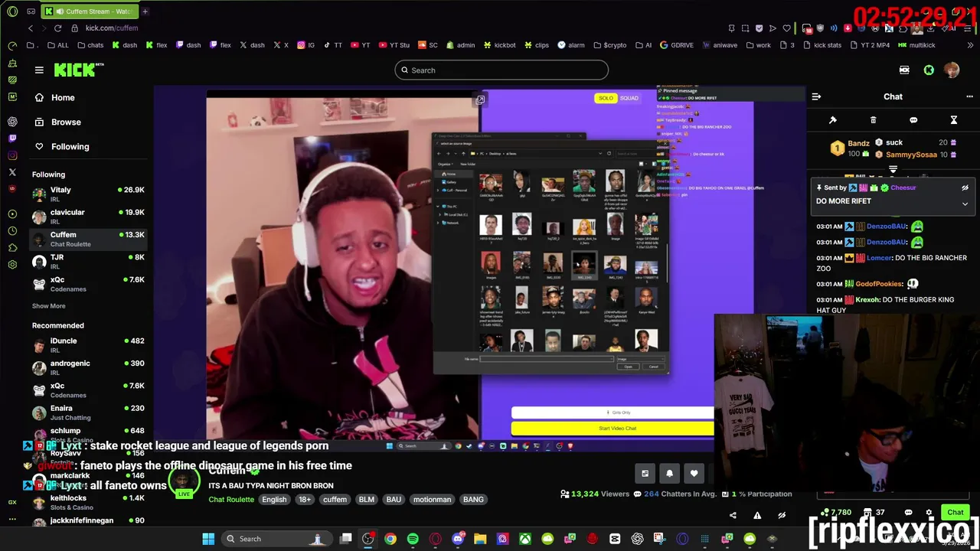Open TJR channel in Following list
980x551 pixels.
pos(88,261)
